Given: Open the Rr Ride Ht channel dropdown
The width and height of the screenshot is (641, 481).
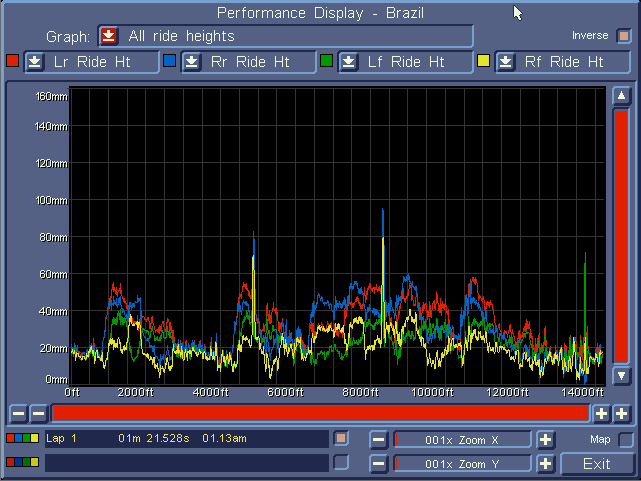Looking at the screenshot, I should pos(192,62).
